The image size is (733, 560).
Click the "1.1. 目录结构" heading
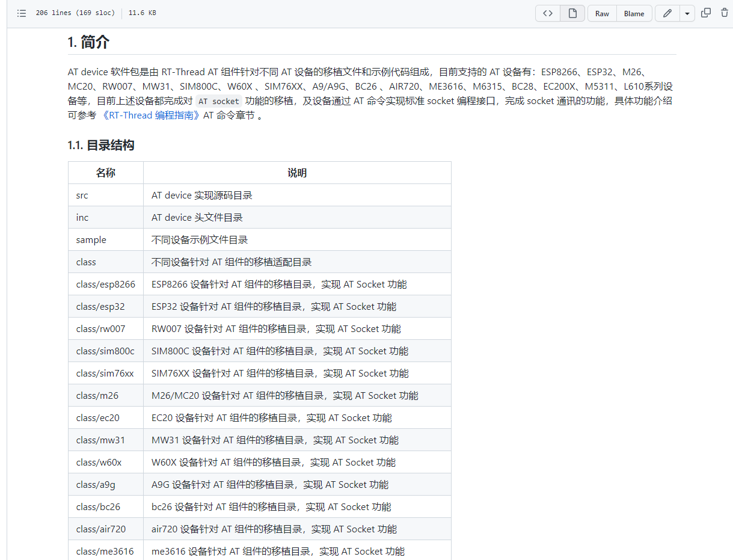click(101, 145)
